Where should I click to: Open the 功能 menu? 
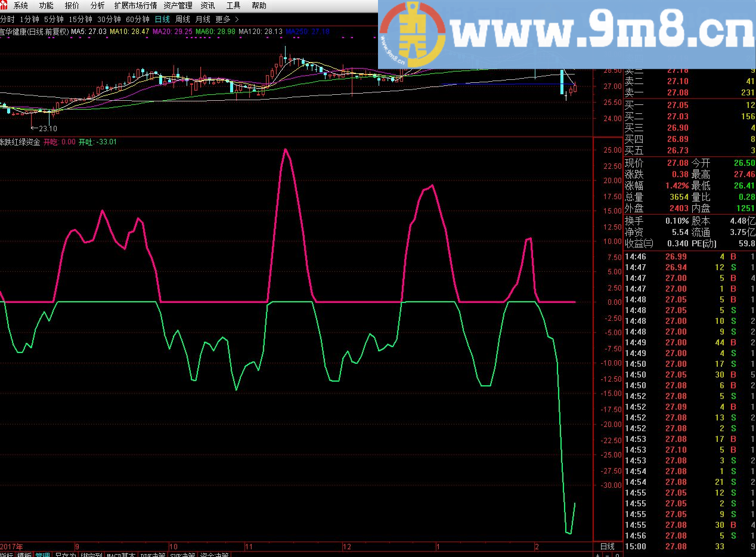click(x=46, y=5)
